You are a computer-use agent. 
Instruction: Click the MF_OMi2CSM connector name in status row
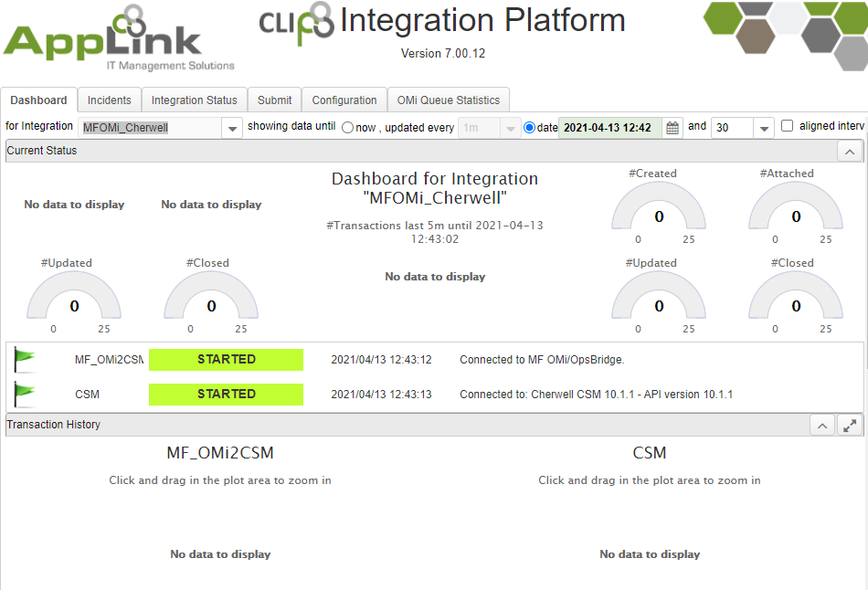[109, 360]
